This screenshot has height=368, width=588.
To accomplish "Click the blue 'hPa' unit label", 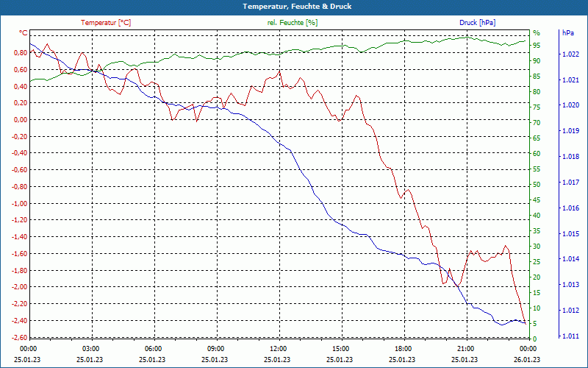I will (x=567, y=33).
